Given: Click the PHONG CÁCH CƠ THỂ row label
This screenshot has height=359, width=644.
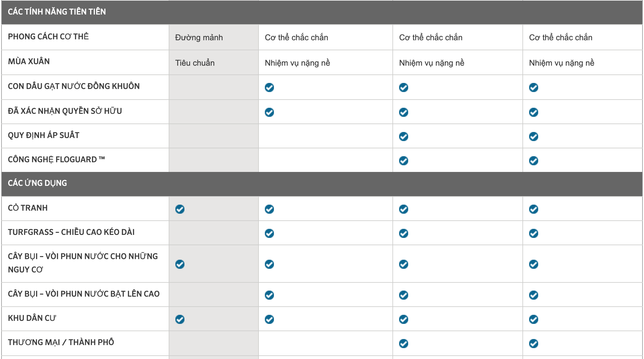Looking at the screenshot, I should pos(48,37).
